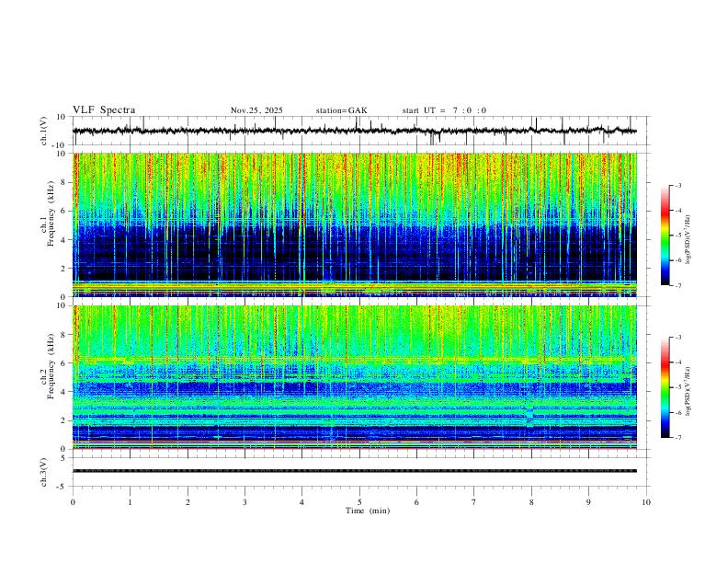728x563 pixels.
Task: Click the ch.2 "Frequency (kHz)" axis label
Action: pyautogui.click(x=51, y=366)
